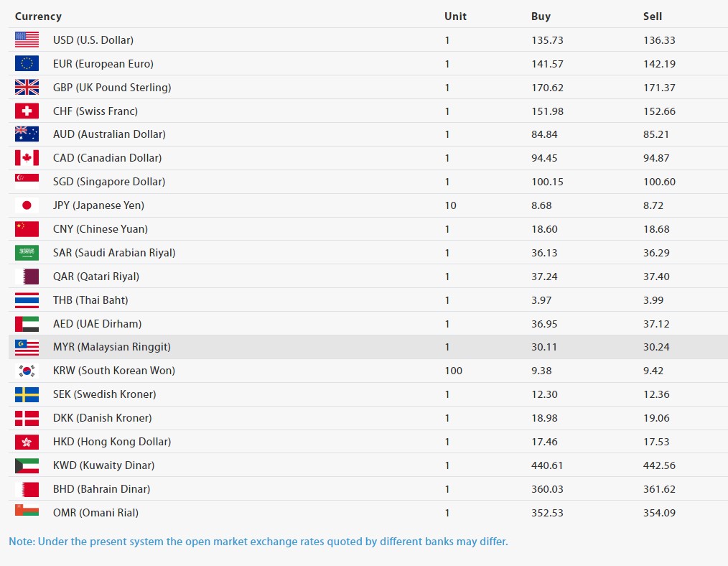Click the Canadian flag icon
This screenshot has height=566, width=728.
click(27, 158)
